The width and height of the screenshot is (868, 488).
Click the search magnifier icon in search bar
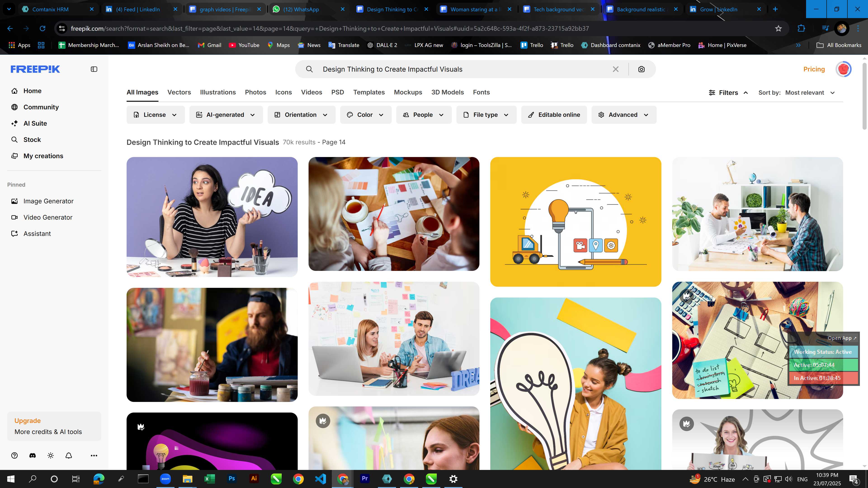pyautogui.click(x=309, y=69)
